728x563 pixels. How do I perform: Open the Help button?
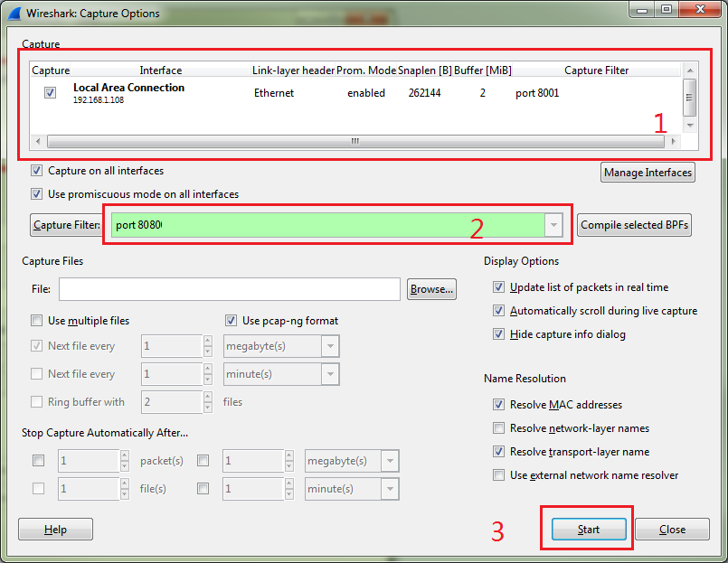click(x=55, y=530)
